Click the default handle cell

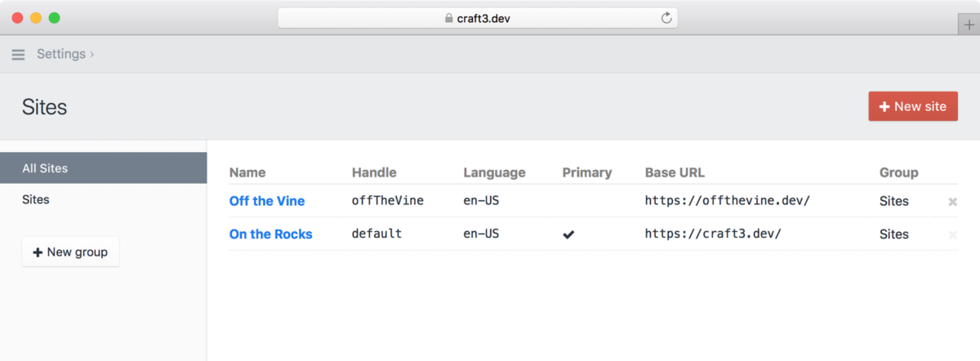(x=376, y=234)
